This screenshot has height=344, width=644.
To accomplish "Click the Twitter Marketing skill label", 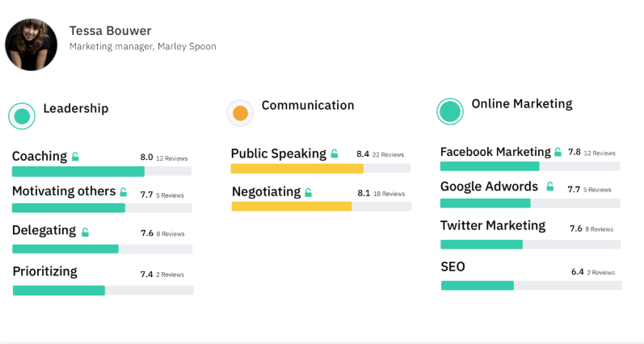I will coord(493,225).
